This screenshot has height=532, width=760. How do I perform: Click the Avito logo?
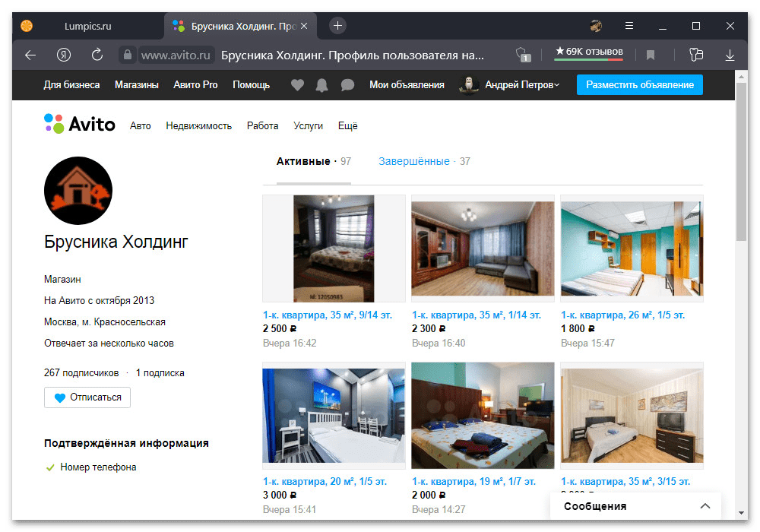point(80,125)
